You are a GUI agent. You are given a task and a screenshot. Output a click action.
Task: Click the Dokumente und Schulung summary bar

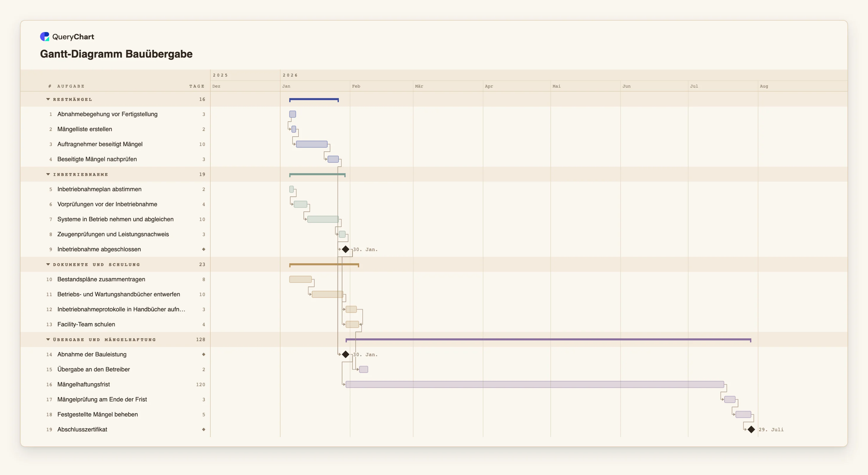coord(324,265)
